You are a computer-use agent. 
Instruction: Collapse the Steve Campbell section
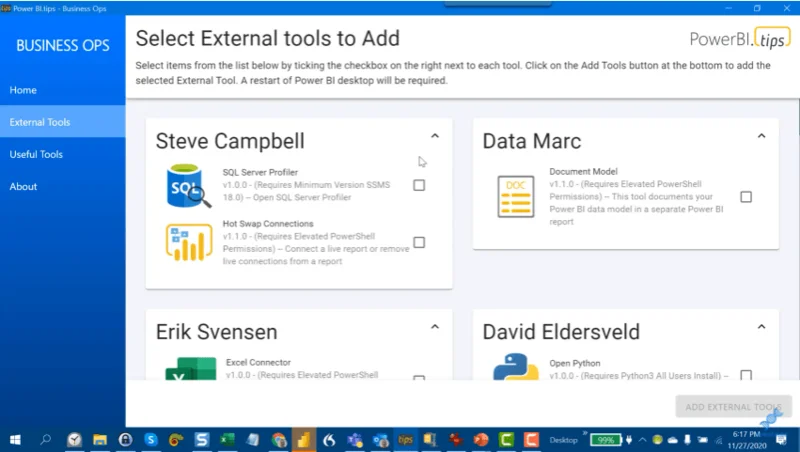435,136
